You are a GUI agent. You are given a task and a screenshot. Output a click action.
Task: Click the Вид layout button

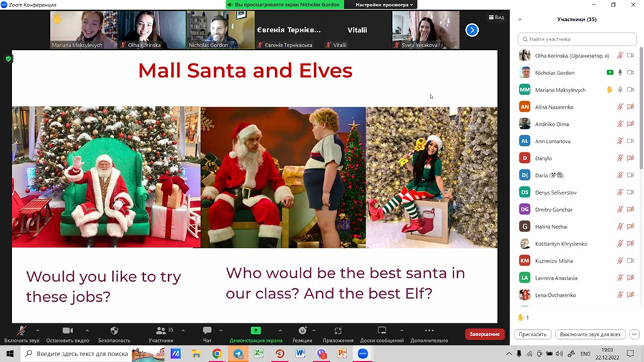click(496, 17)
